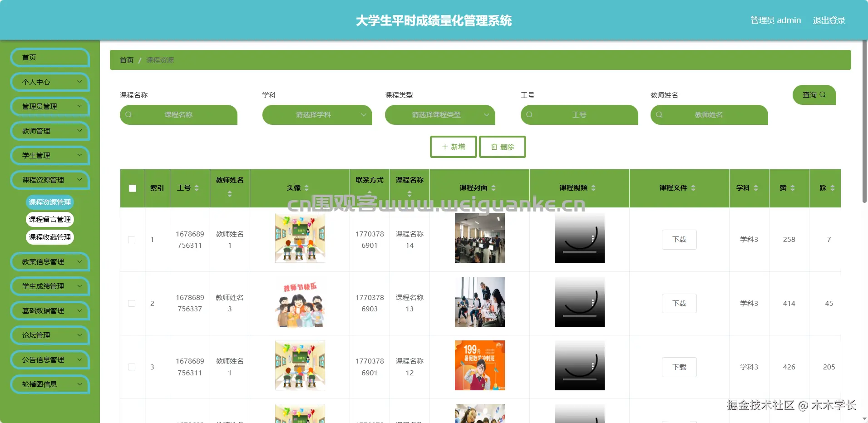Focus the 课程名称 search input
The width and height of the screenshot is (868, 423).
[178, 115]
